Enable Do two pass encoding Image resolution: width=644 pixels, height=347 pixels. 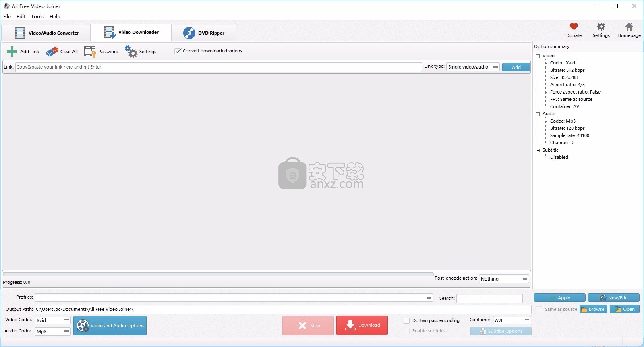(x=407, y=320)
